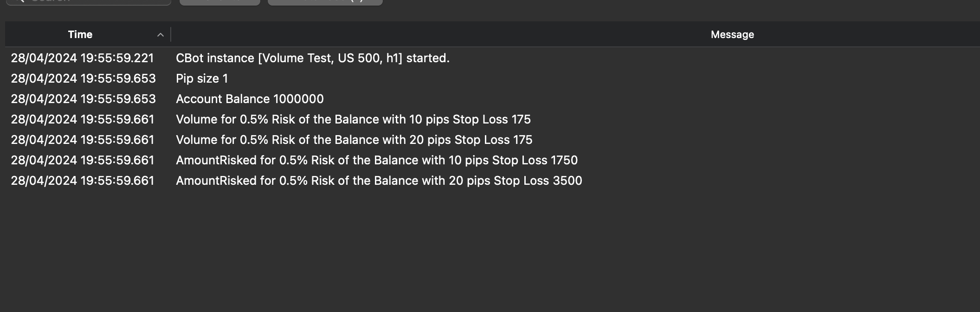980x312 pixels.
Task: Click the Time column header
Action: (x=80, y=34)
